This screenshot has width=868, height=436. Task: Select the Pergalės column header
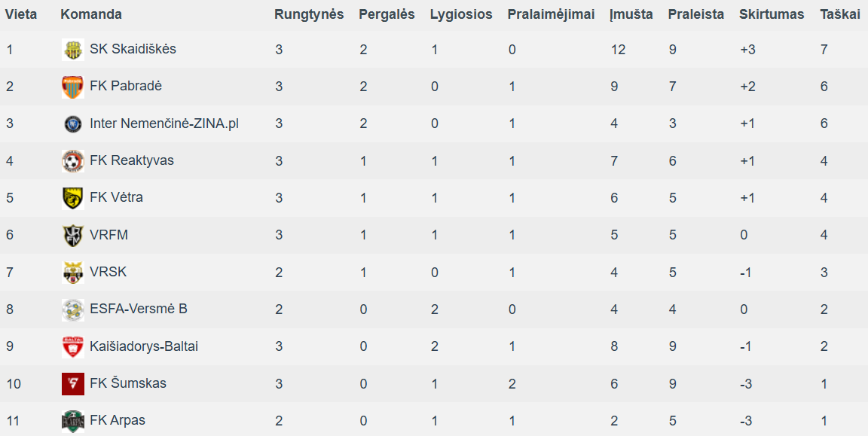pos(387,15)
